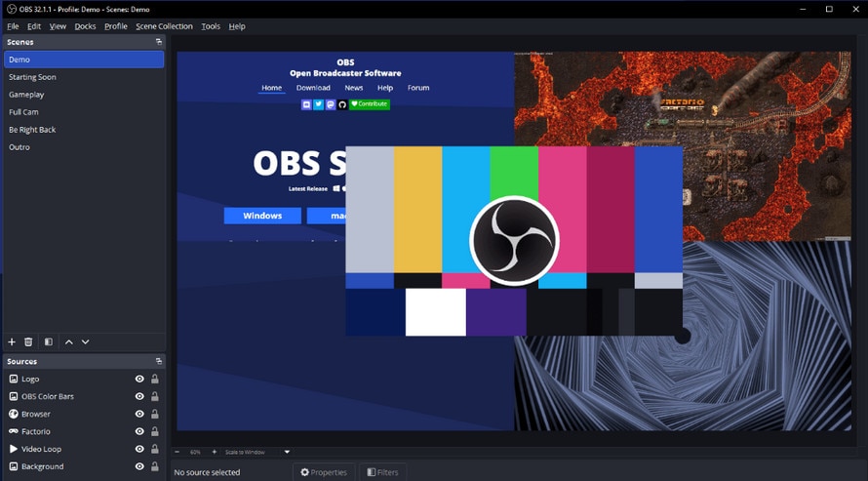Lock the Background source
The width and height of the screenshot is (868, 481).
(155, 466)
